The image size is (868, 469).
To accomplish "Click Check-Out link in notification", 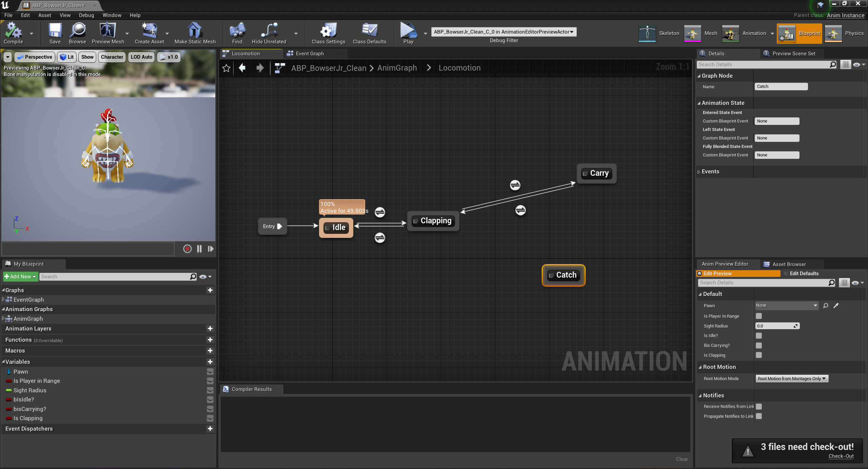I will [841, 456].
